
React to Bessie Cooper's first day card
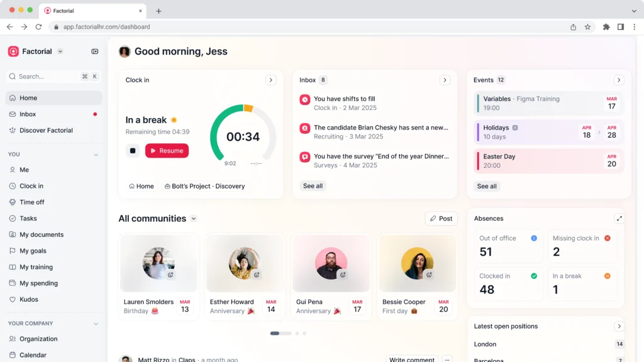[429, 275]
